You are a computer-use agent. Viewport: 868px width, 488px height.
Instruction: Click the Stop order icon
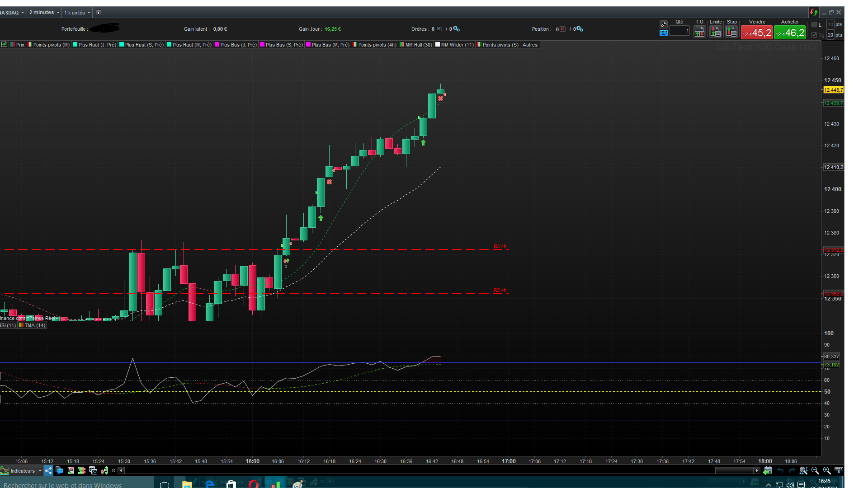tap(731, 32)
